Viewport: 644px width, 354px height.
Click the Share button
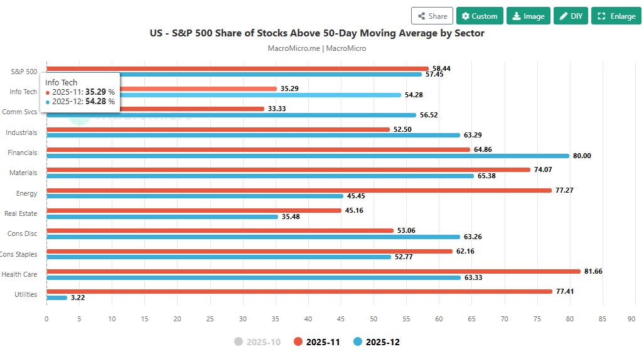click(x=432, y=16)
